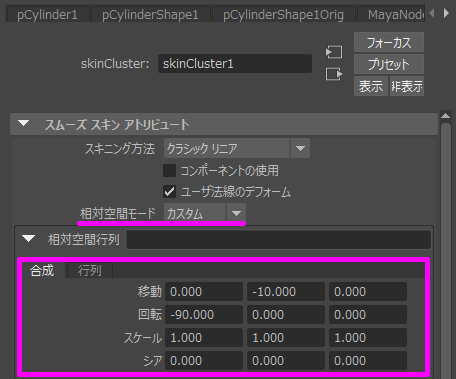Image resolution: width=456 pixels, height=379 pixels.
Task: Uncheck ユーザ法線のデフォーム checkbox
Action: 169,192
